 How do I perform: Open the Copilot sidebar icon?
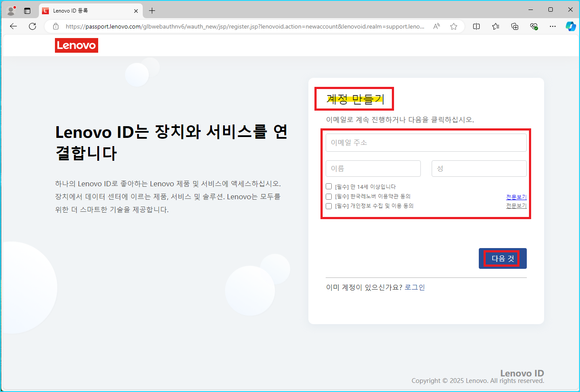click(x=570, y=26)
